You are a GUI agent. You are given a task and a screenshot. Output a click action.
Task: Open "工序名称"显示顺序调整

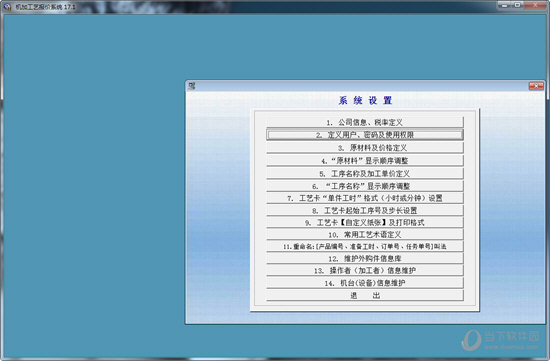point(365,186)
